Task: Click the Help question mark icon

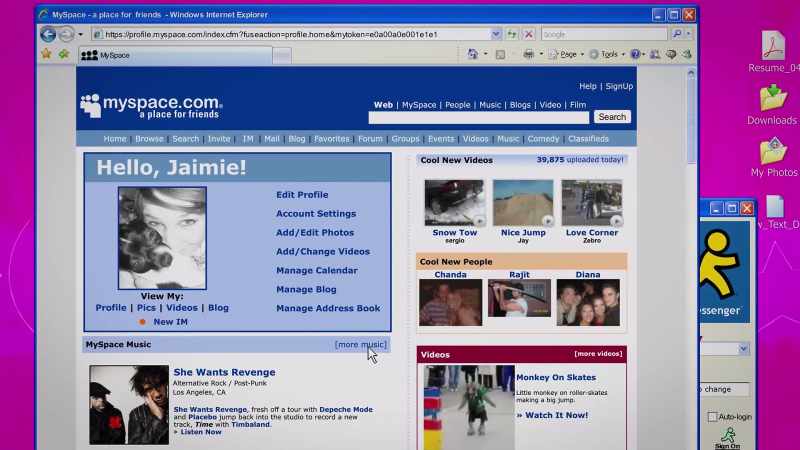Action: (x=635, y=54)
